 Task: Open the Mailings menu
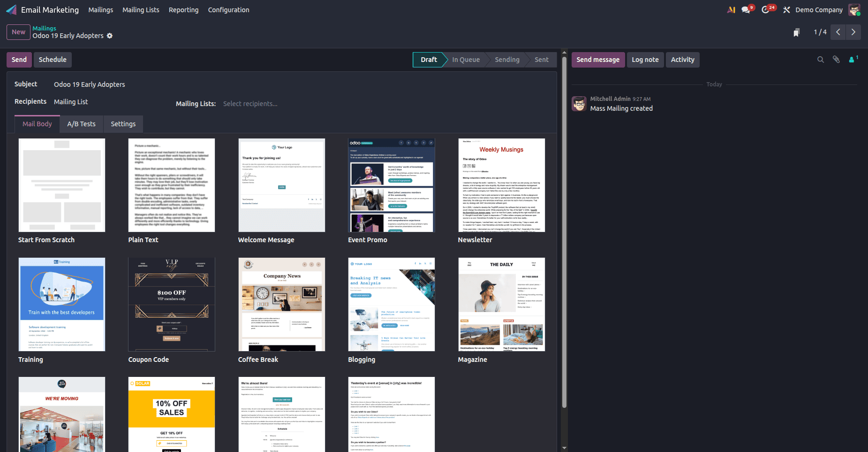[101, 10]
